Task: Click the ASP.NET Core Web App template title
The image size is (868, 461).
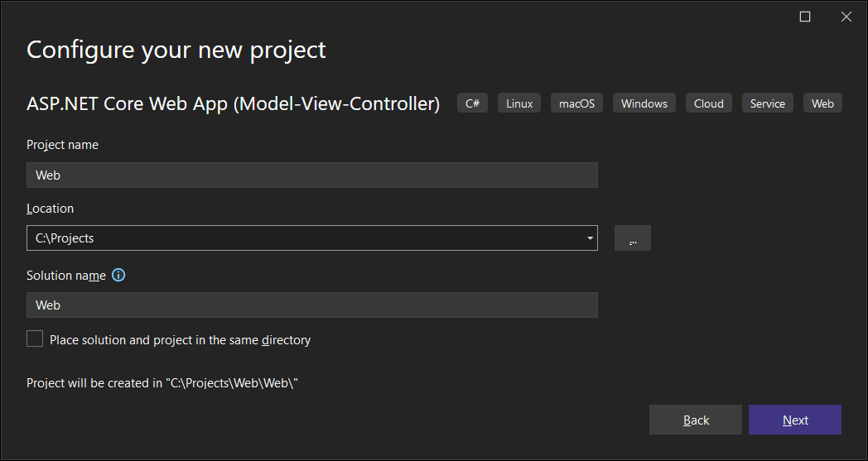Action: click(233, 103)
